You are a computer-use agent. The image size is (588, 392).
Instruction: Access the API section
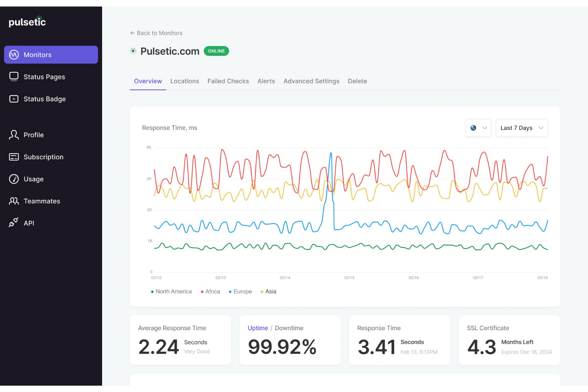(29, 223)
